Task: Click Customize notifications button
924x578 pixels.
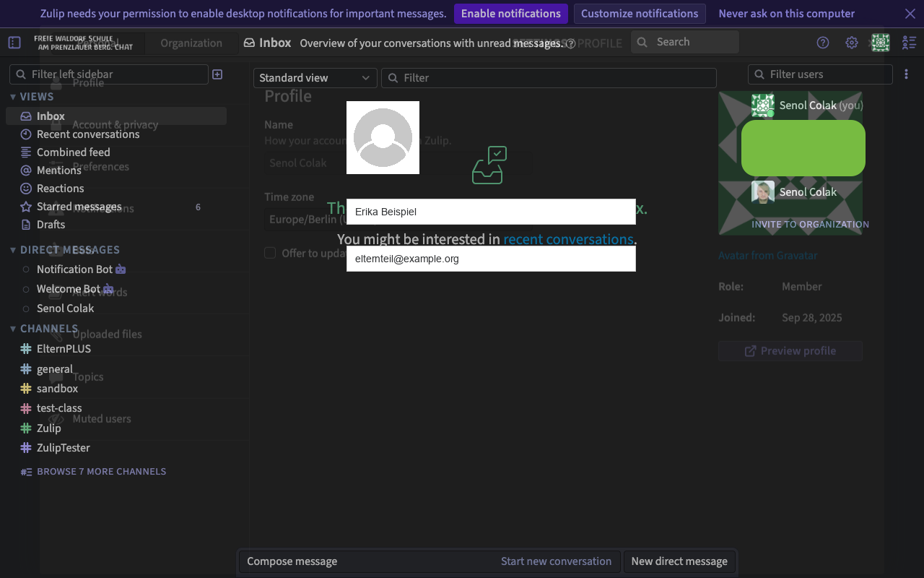Action: point(640,14)
